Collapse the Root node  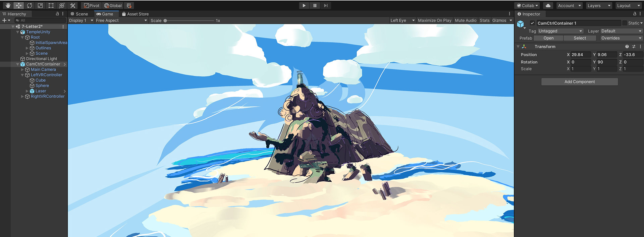point(22,37)
